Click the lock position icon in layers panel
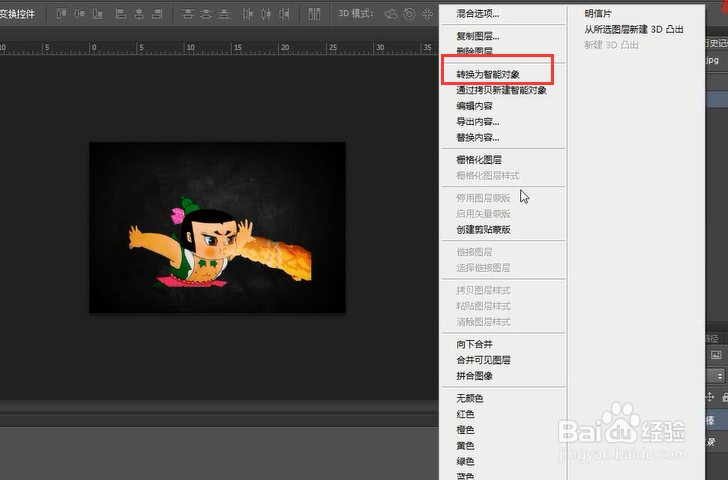This screenshot has width=728, height=480. pyautogui.click(x=710, y=397)
